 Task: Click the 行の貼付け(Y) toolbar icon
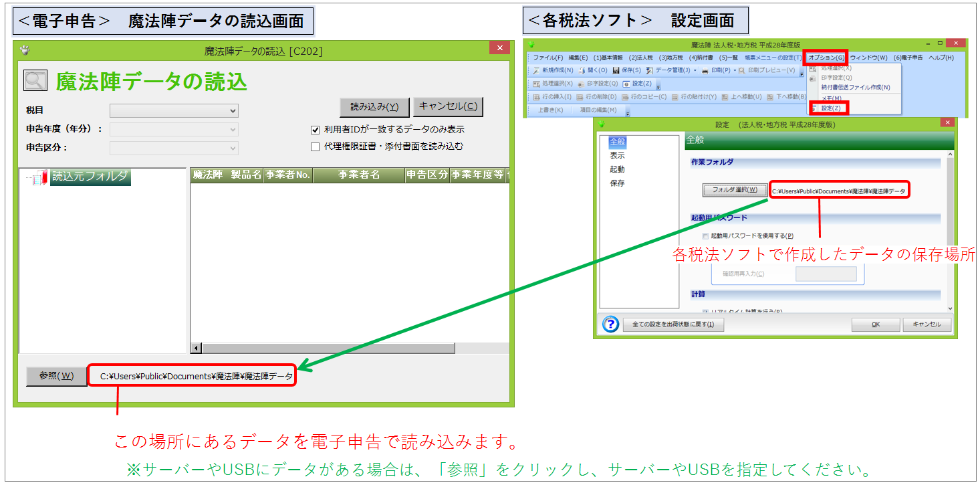click(675, 97)
